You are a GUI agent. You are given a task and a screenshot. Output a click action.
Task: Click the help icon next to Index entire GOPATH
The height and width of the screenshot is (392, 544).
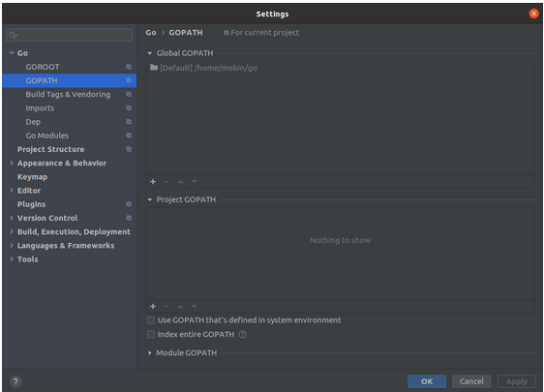(x=243, y=335)
